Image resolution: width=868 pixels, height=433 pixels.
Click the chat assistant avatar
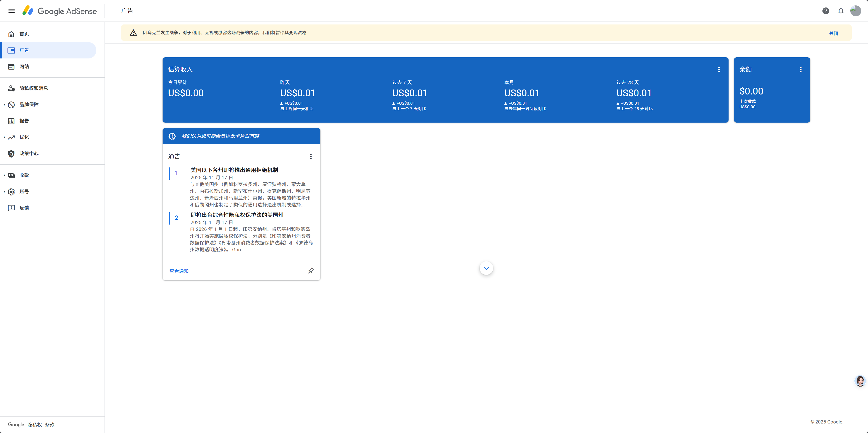(x=860, y=381)
